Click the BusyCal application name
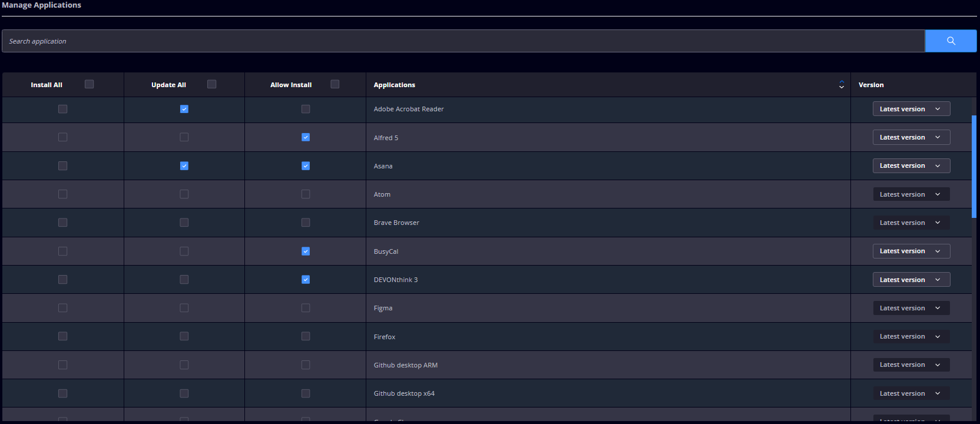980x424 pixels. (x=386, y=251)
